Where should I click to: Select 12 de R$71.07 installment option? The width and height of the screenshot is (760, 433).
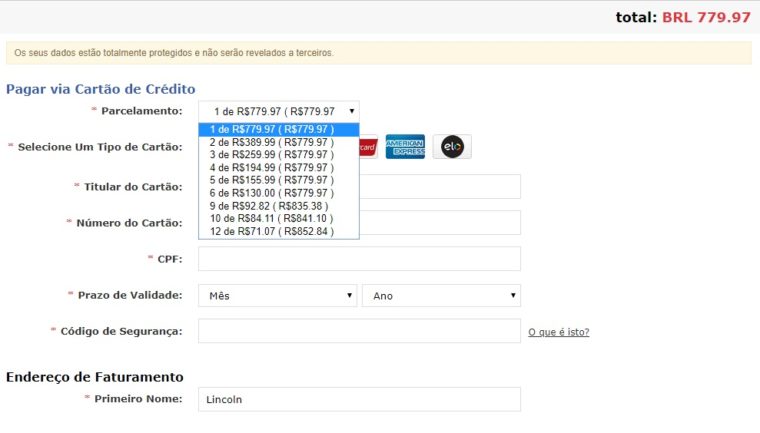279,232
